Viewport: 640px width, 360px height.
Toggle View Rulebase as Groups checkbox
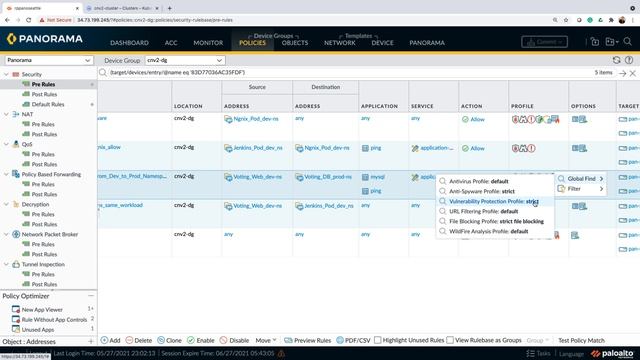tap(450, 340)
